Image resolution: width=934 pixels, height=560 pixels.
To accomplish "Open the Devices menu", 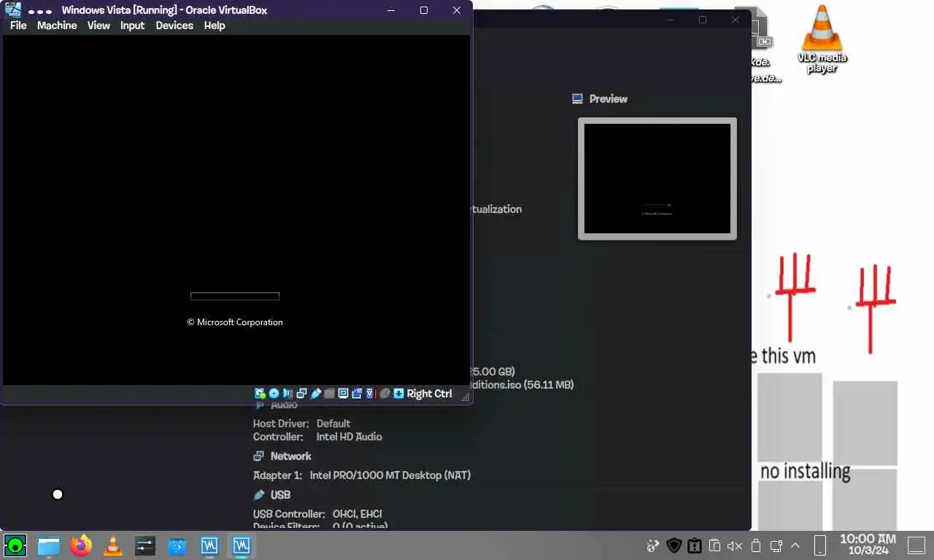I will point(174,26).
